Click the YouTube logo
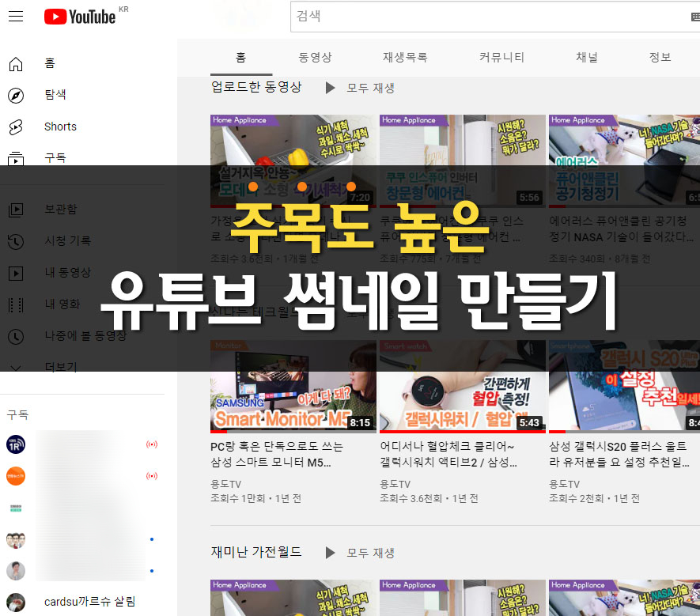700x616 pixels. [x=79, y=17]
